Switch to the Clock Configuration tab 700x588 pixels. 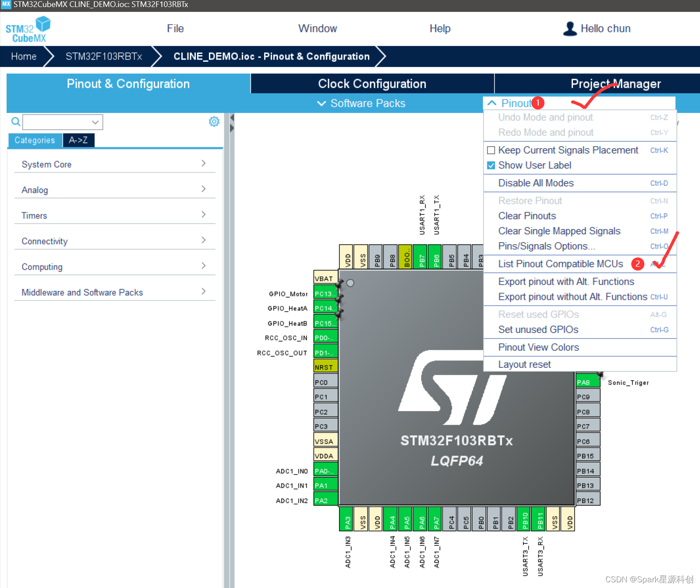click(372, 84)
